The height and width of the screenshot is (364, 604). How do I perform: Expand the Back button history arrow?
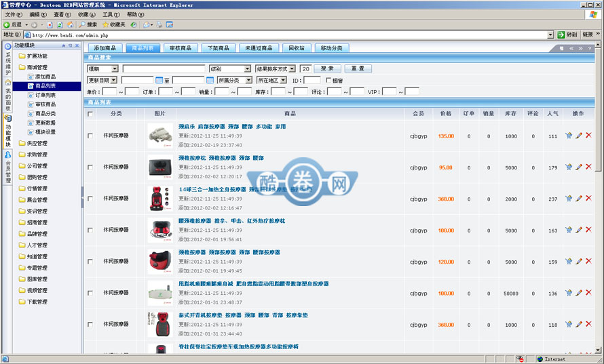[26, 25]
